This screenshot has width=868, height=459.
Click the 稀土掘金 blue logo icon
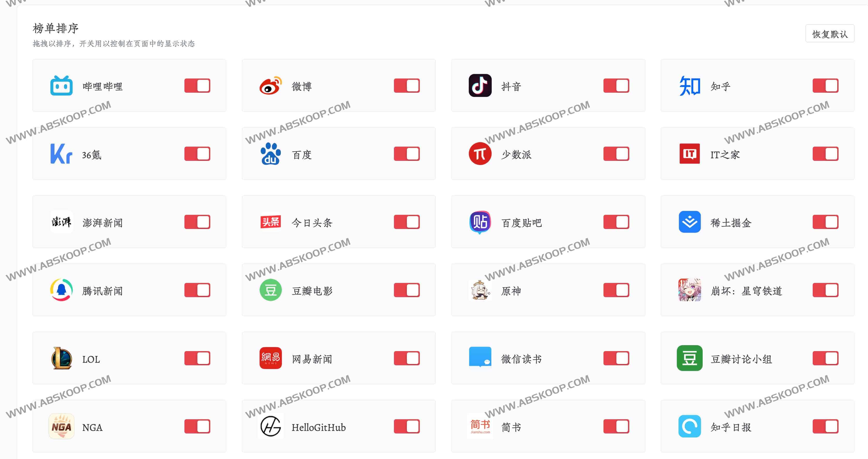pyautogui.click(x=689, y=222)
